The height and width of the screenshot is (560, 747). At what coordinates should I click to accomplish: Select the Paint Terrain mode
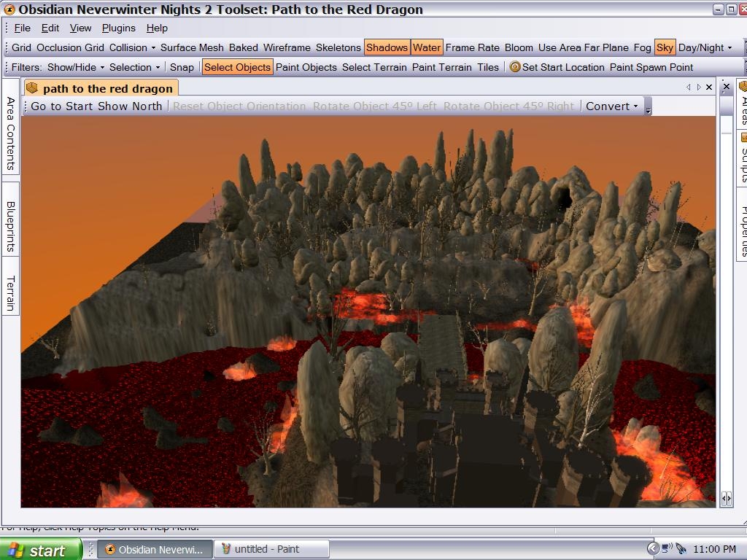[441, 67]
